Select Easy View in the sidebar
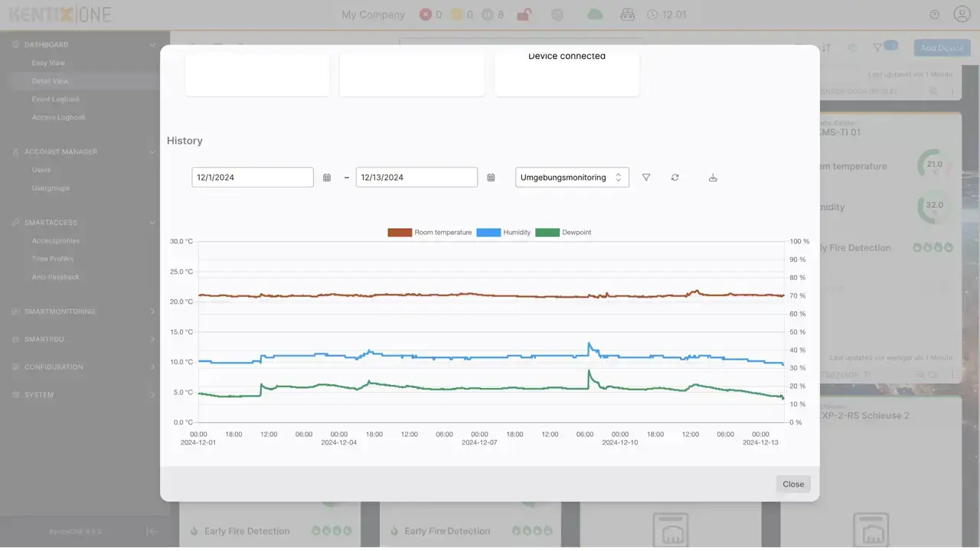 pyautogui.click(x=48, y=63)
